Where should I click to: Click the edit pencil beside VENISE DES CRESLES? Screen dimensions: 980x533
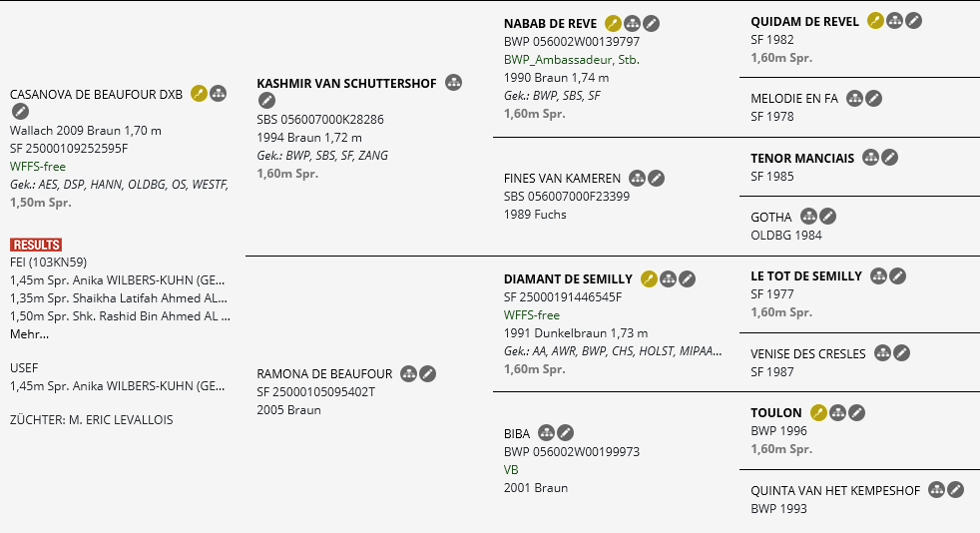(x=901, y=353)
